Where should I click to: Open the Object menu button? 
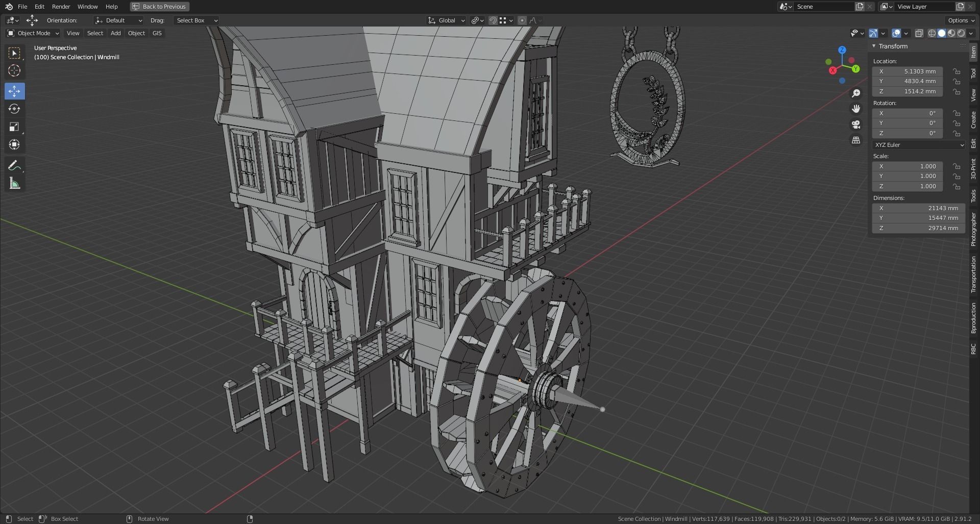[x=136, y=33]
